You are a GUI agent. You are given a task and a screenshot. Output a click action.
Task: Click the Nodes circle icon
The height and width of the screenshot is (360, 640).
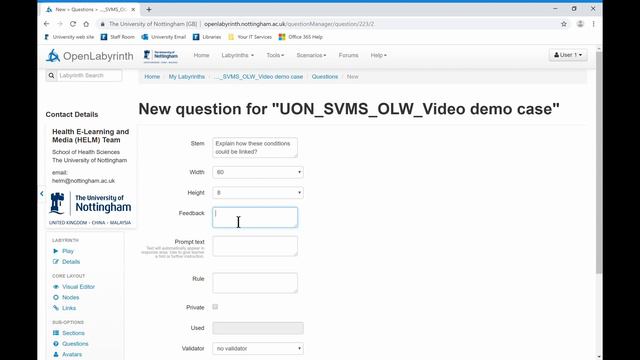coord(56,298)
